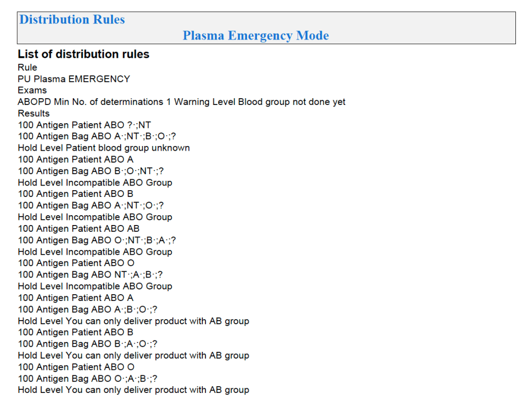This screenshot has width=532, height=409.
Task: Click the final "only deliver product with AB group" line
Action: click(x=133, y=390)
